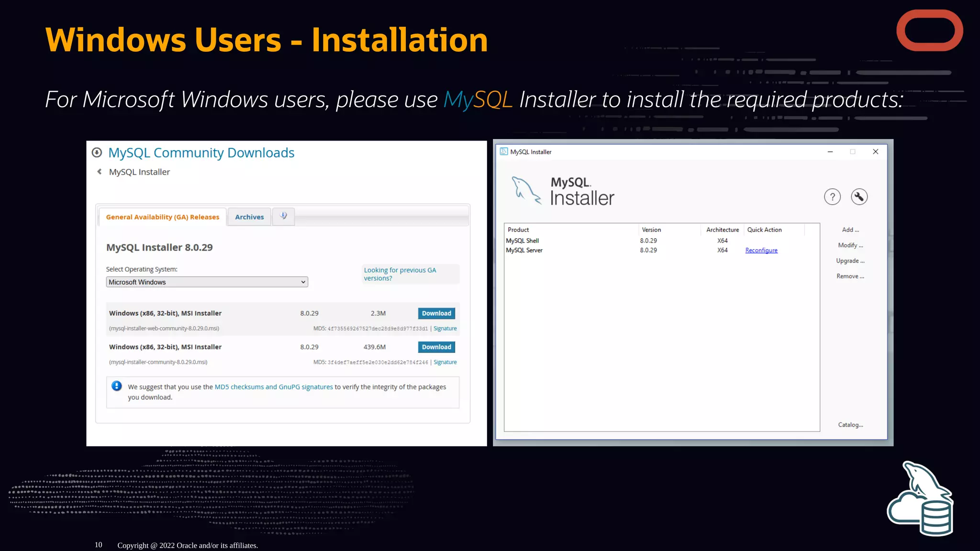Click the MySQL Installer 8.0.29 heading
Image resolution: width=980 pixels, height=551 pixels.
tap(159, 247)
